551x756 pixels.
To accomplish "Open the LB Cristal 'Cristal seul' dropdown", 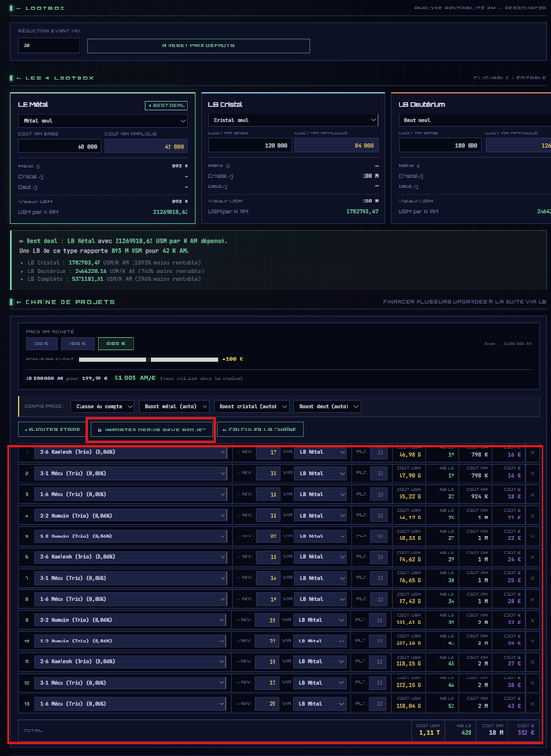I will tap(293, 120).
